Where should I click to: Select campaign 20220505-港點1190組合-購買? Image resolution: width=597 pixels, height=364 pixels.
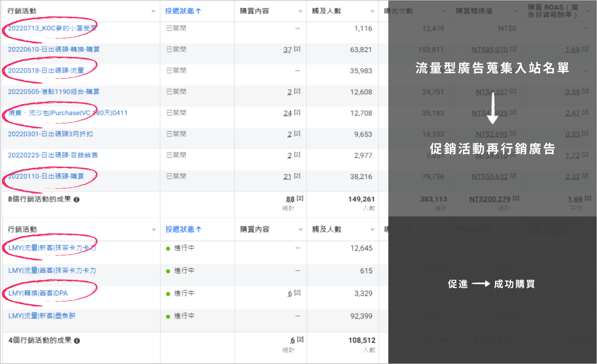coord(54,92)
